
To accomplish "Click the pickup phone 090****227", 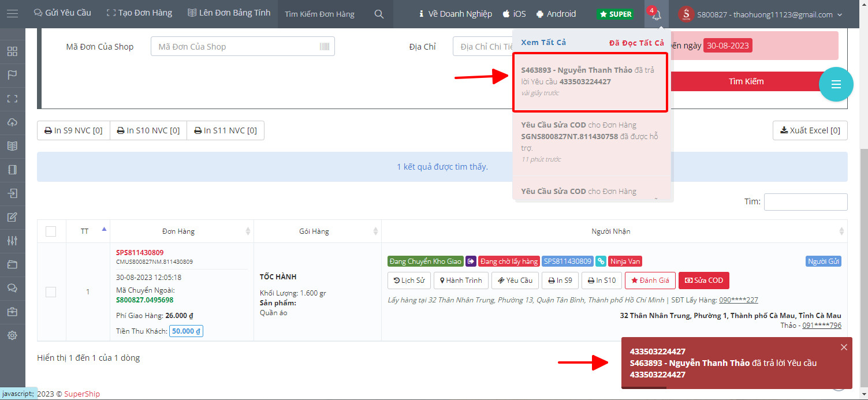I will click(738, 300).
